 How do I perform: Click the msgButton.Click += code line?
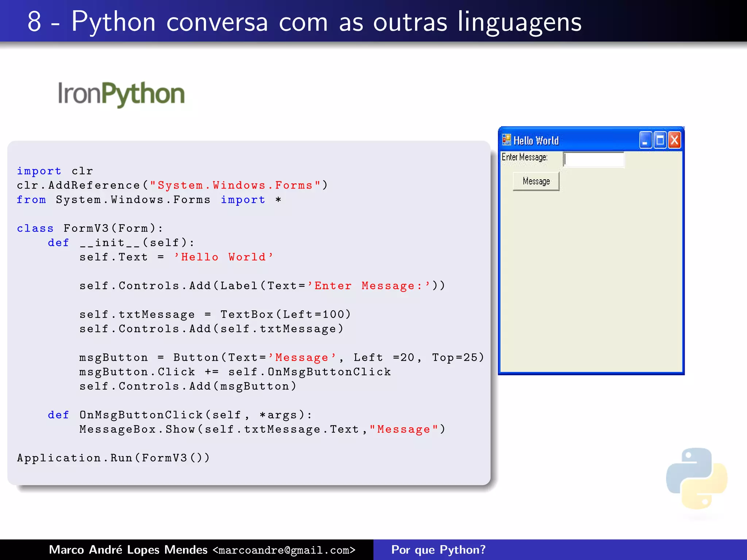[235, 372]
